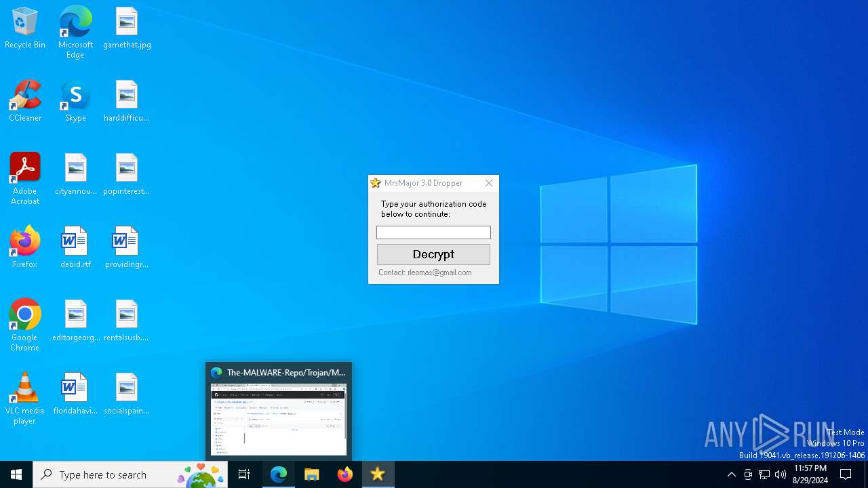Image resolution: width=868 pixels, height=488 pixels.
Task: Click The-MALWARE-Repo/Trojan/M... preview title
Action: 286,372
